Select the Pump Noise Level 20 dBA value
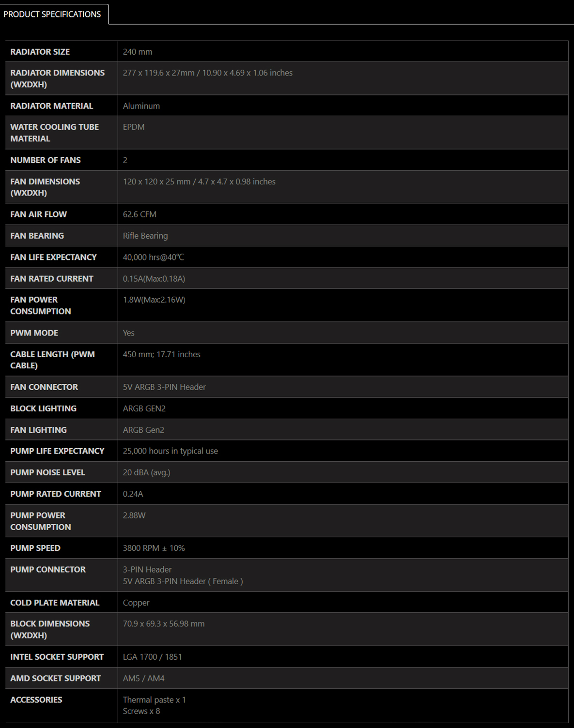The image size is (574, 728). (147, 472)
